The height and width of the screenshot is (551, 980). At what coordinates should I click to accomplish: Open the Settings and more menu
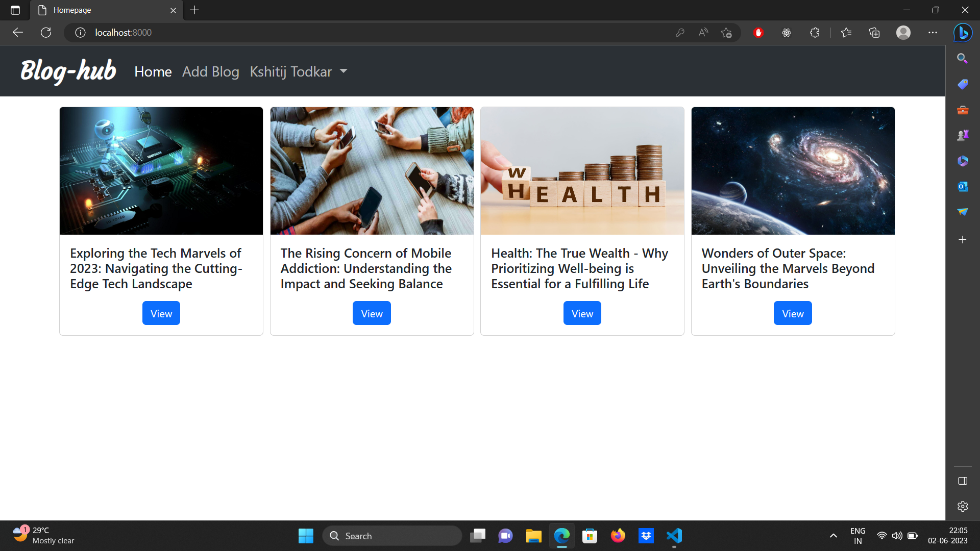pos(934,32)
